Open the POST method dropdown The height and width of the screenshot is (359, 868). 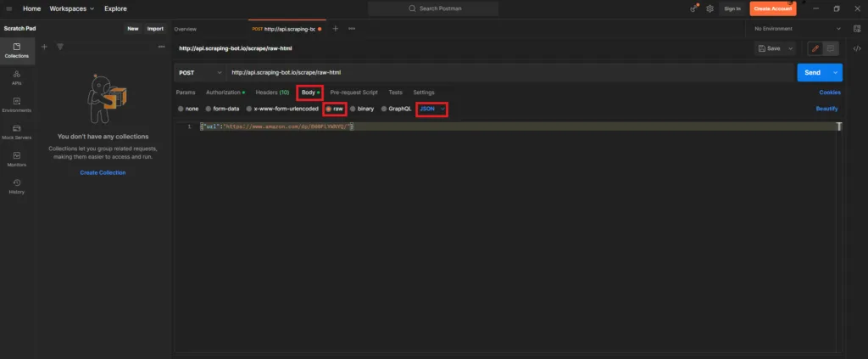tap(200, 72)
